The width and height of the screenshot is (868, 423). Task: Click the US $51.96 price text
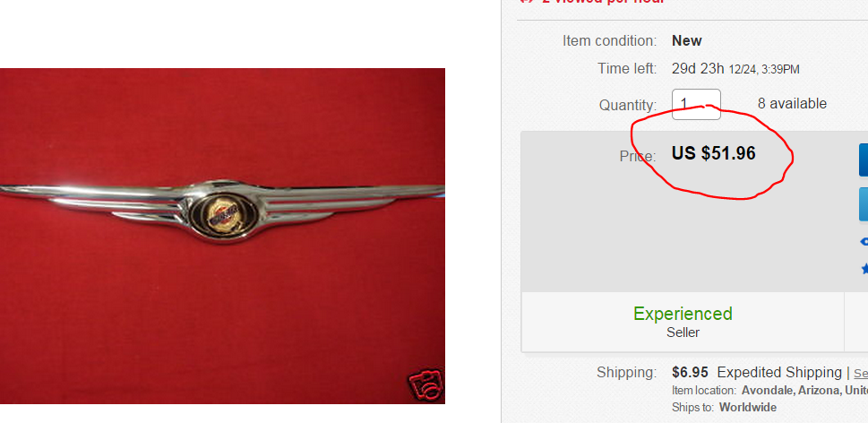tap(714, 153)
